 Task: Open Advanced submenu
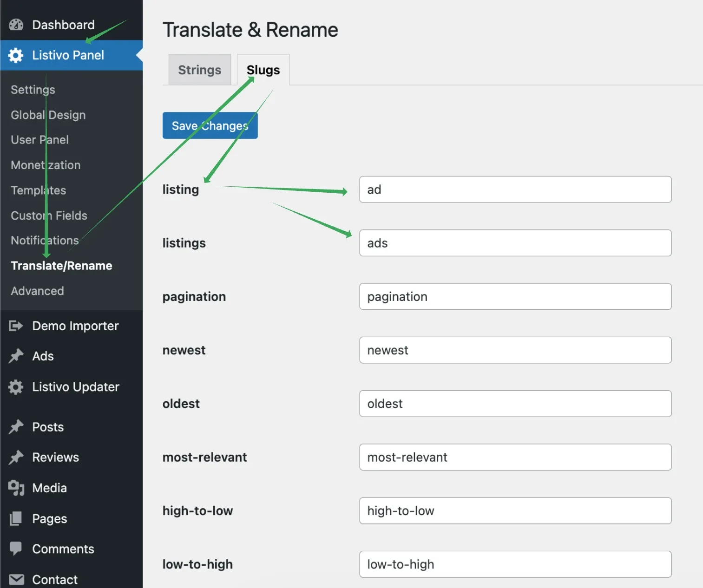point(37,291)
